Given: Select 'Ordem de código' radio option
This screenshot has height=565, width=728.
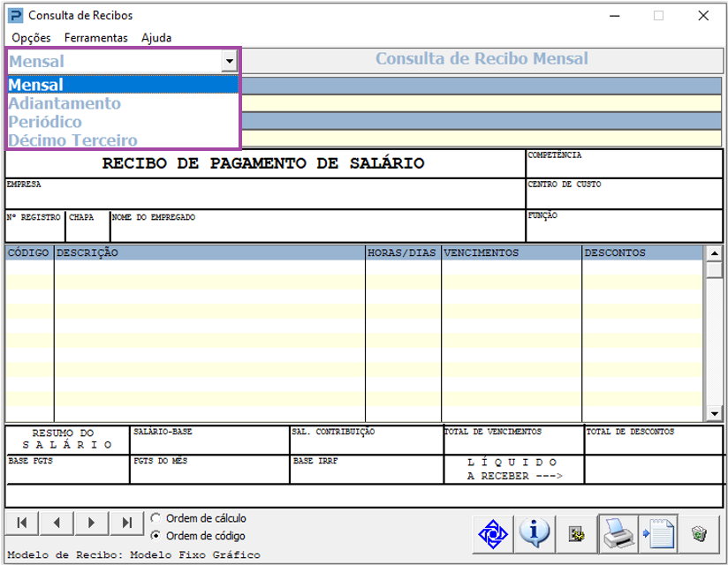Looking at the screenshot, I should pos(156,536).
